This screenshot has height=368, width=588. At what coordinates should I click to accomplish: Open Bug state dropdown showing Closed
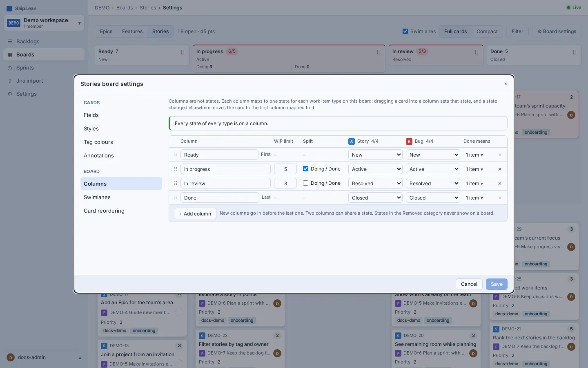click(x=433, y=198)
